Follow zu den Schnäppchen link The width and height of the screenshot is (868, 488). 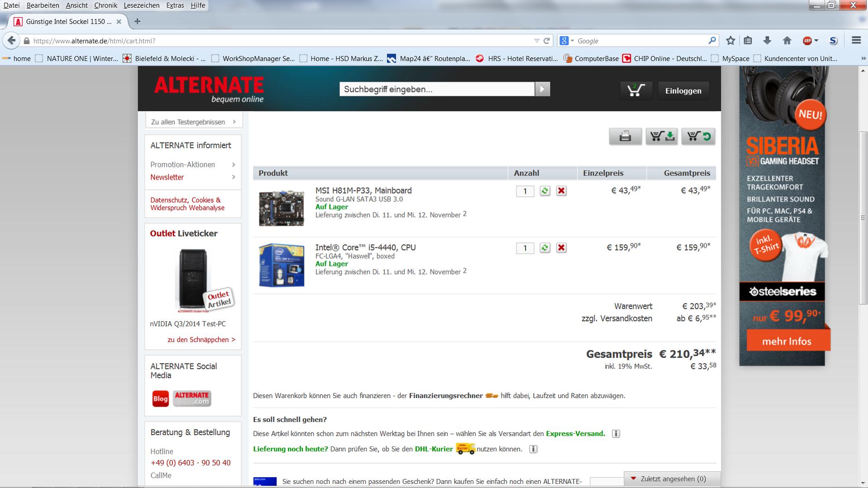tap(201, 340)
